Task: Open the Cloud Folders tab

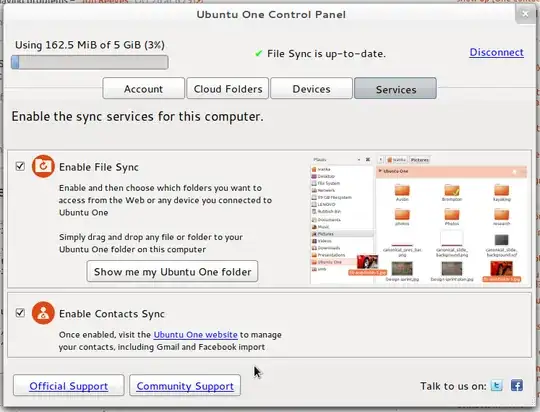Action: pyautogui.click(x=228, y=89)
